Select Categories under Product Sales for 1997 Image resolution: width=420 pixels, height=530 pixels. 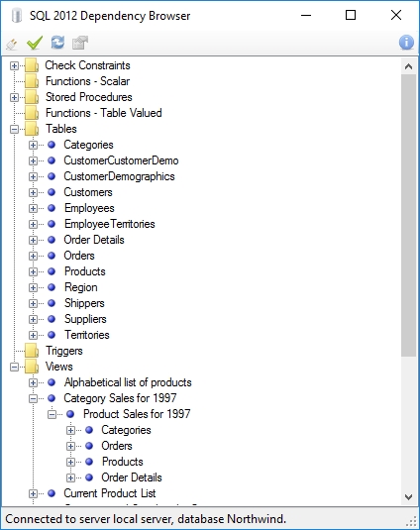point(126,430)
